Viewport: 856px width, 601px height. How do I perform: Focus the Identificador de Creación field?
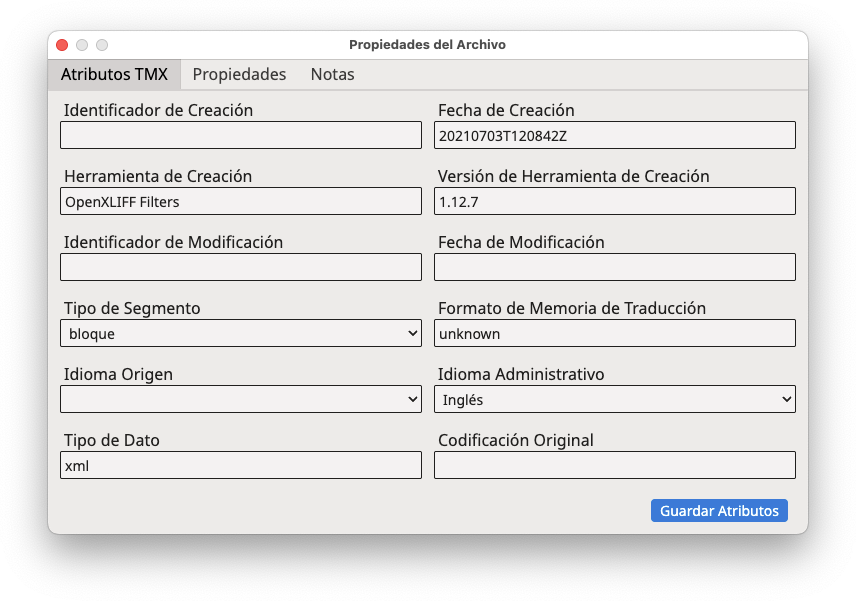[241, 135]
